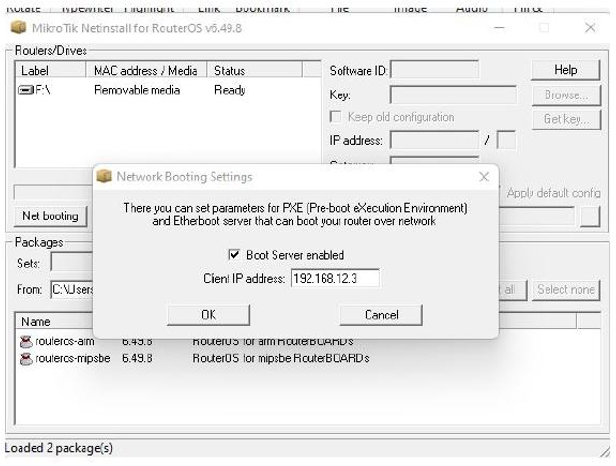616x466 pixels.
Task: Click the MAC address / Media column header
Action: point(146,70)
